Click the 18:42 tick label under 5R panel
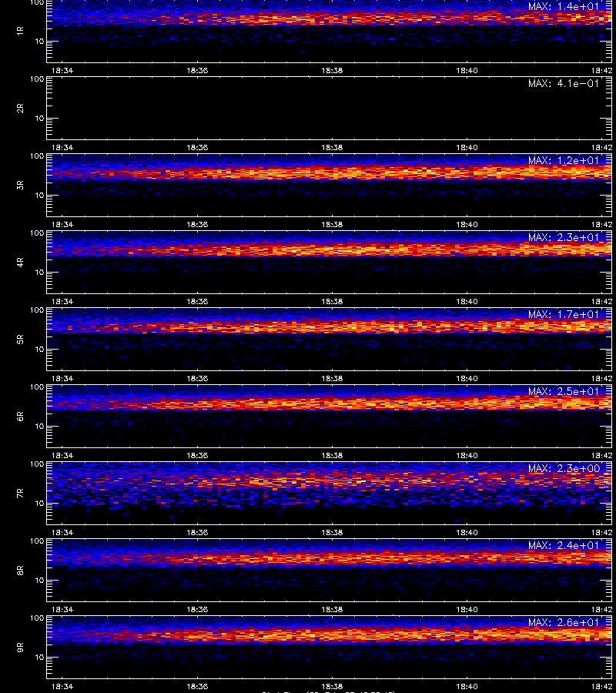This screenshot has width=616, height=693. (602, 378)
